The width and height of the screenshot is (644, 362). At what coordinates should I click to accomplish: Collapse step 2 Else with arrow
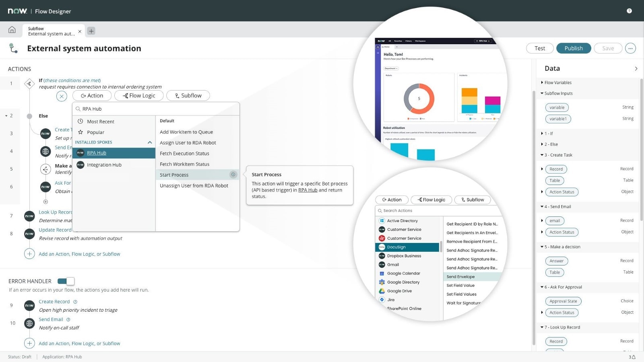coord(6,116)
